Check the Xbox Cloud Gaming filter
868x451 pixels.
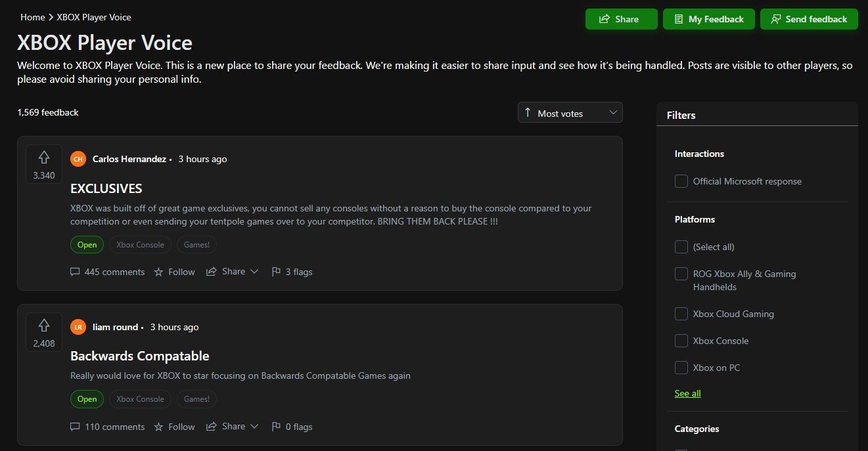pyautogui.click(x=681, y=314)
